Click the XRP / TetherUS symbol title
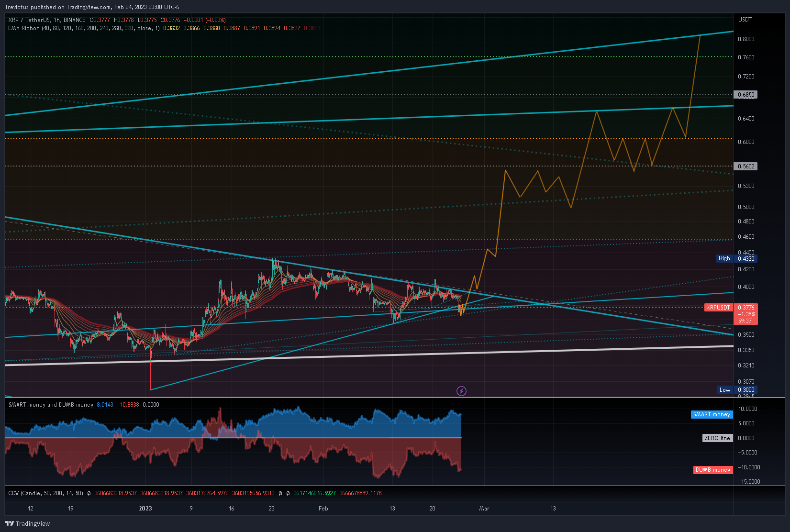 pos(47,20)
